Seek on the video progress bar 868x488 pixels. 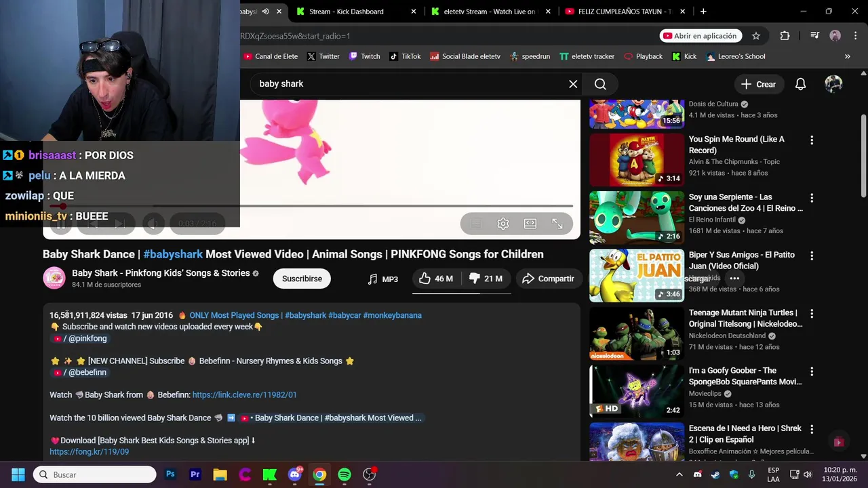click(311, 205)
